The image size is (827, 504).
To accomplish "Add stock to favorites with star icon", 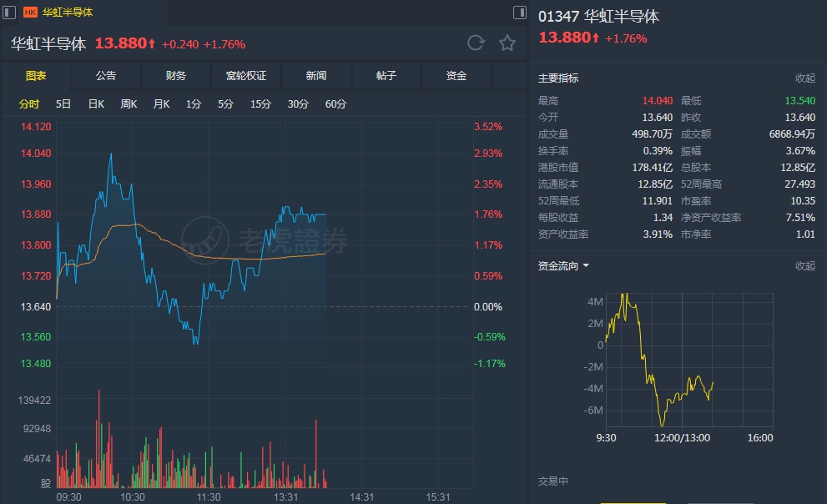I will pyautogui.click(x=507, y=43).
